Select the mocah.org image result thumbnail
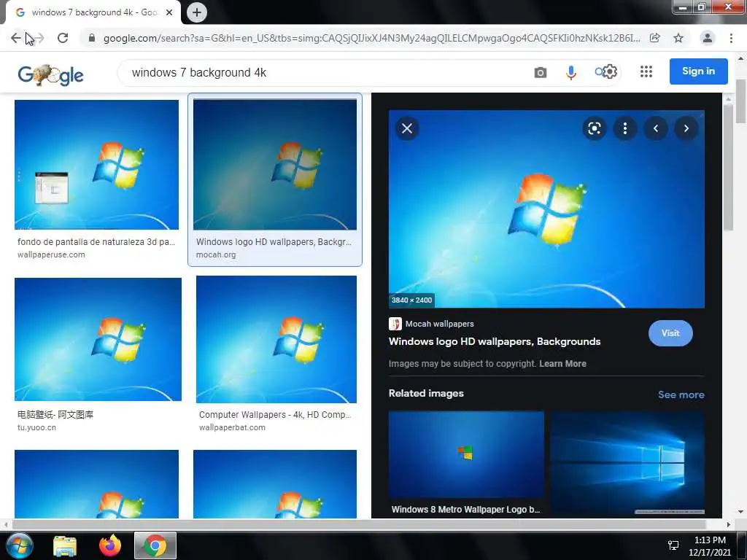The height and width of the screenshot is (560, 747). point(275,165)
